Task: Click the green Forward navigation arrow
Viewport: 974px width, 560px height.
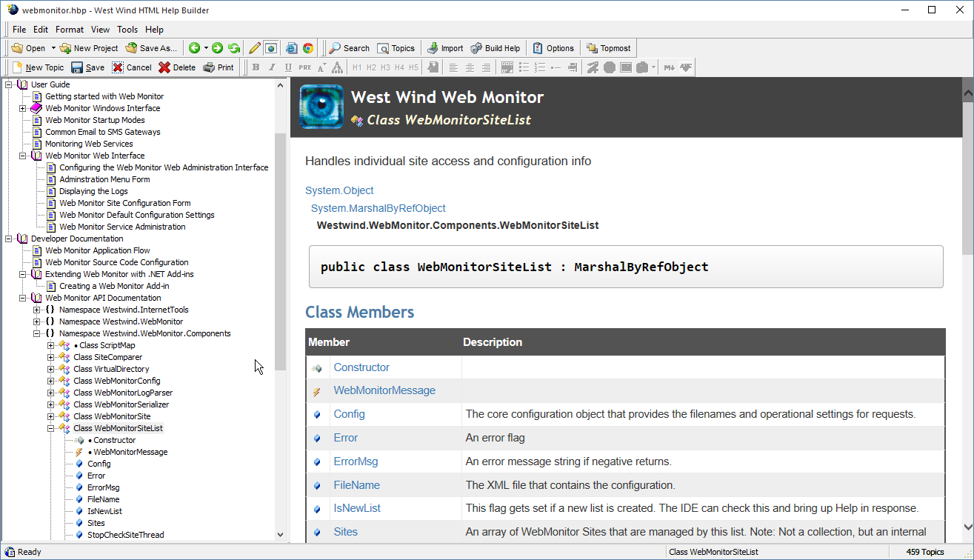Action: click(217, 48)
